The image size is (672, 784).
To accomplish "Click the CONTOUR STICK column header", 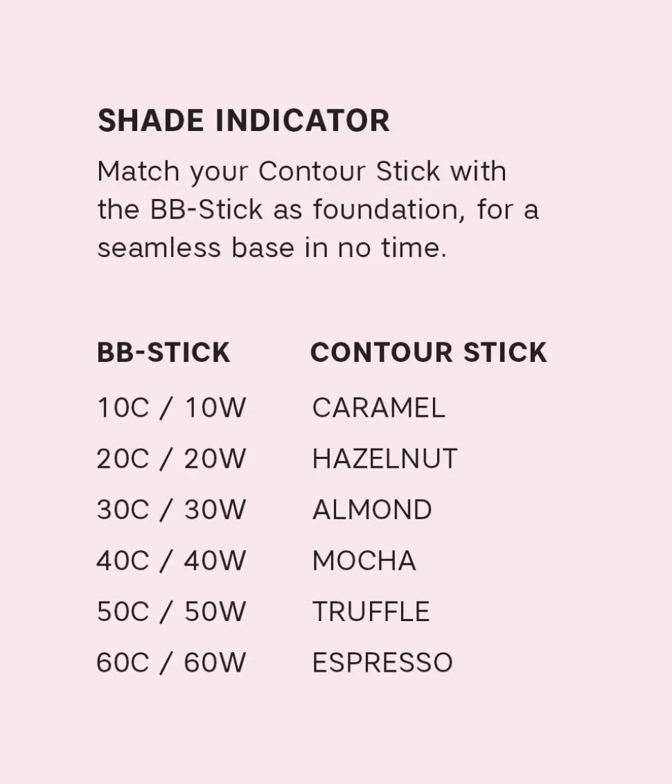I will tap(428, 352).
